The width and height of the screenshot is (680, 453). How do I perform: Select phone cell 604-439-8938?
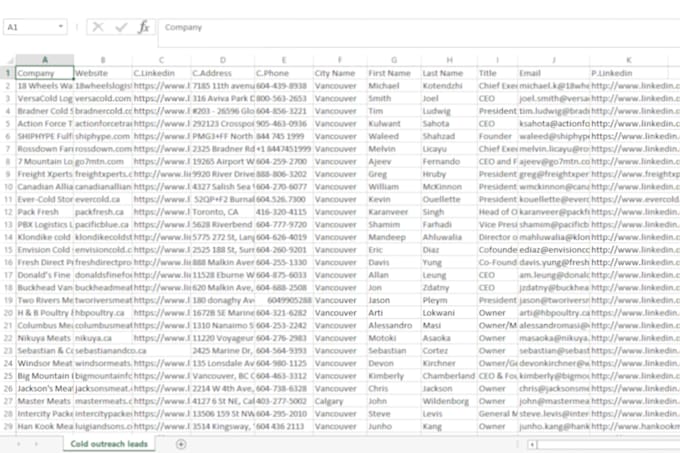(x=284, y=86)
